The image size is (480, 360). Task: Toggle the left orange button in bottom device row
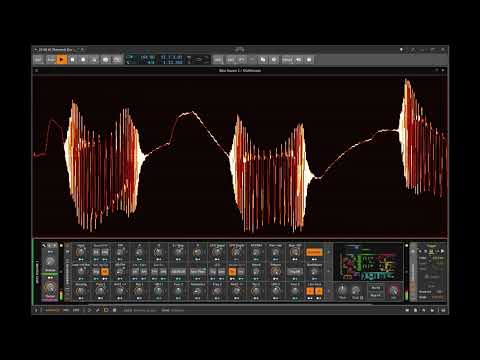pyautogui.click(x=310, y=291)
